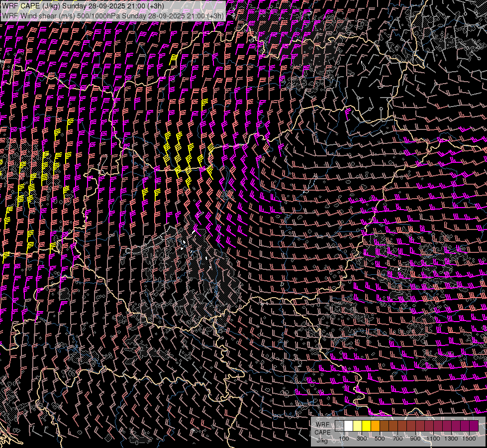Viewport: 487px width, 448px height.
Task: Click the white CAPE legend swatch
Action: (349, 426)
